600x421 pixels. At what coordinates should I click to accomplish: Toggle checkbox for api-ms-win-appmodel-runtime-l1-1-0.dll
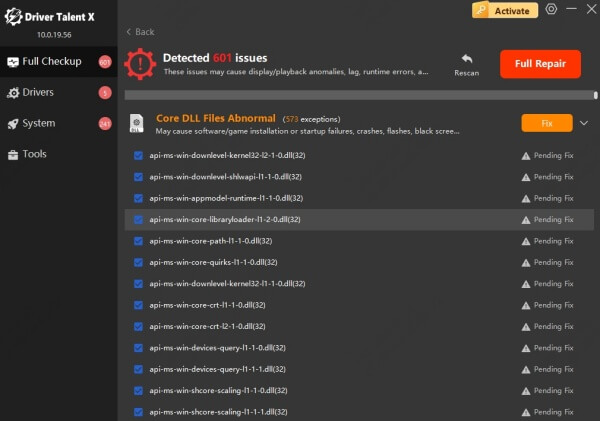coord(138,198)
